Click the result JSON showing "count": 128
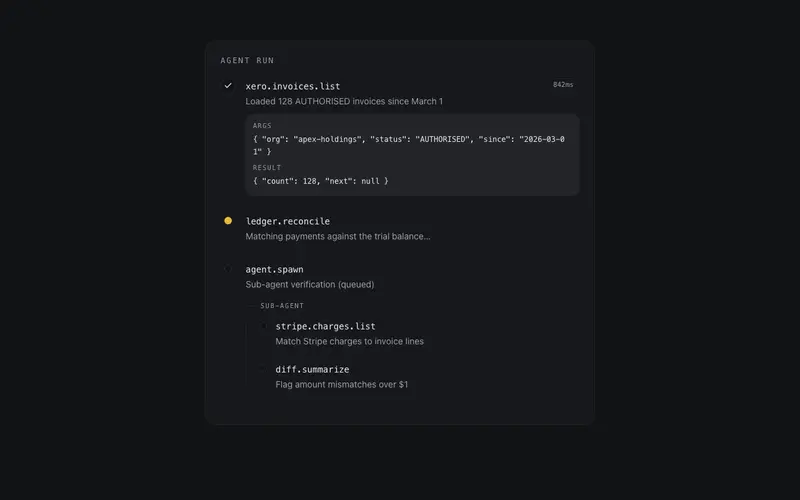This screenshot has height=500, width=800. (320, 181)
